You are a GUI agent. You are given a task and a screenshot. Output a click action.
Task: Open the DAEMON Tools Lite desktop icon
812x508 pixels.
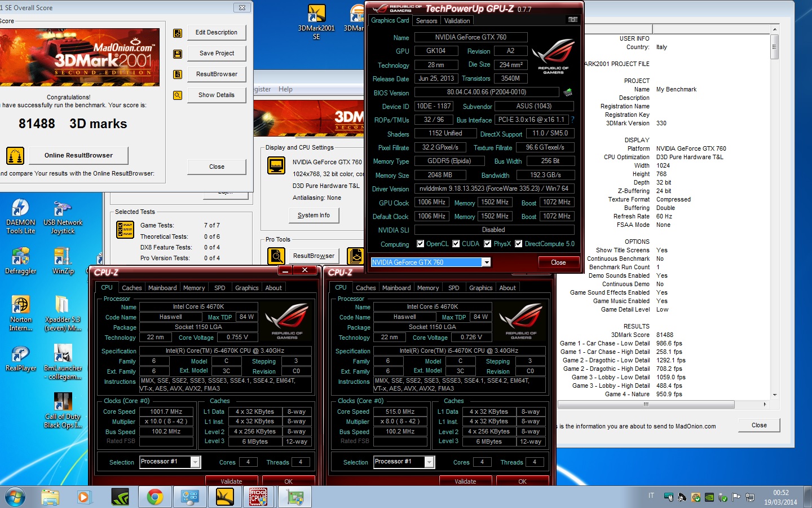[x=21, y=217]
